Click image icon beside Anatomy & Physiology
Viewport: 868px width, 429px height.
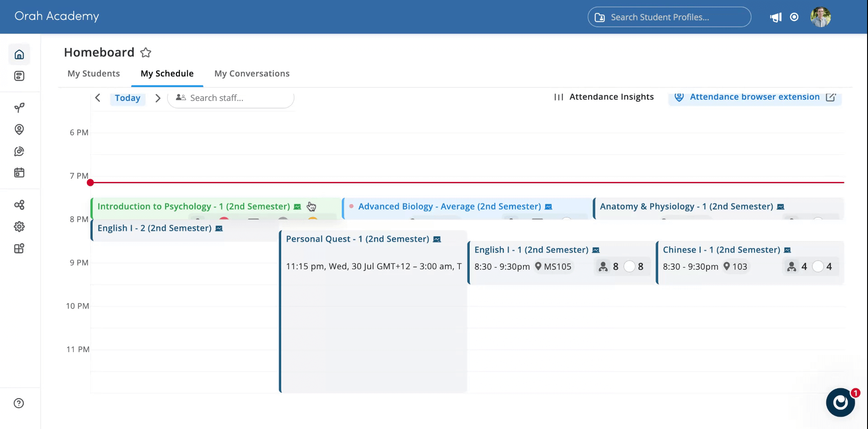tap(780, 207)
